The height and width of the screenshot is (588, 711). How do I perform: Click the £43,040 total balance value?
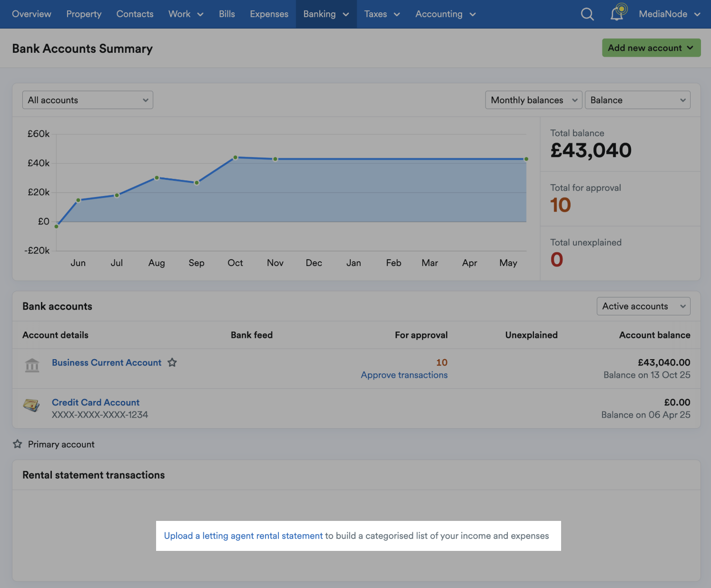591,150
